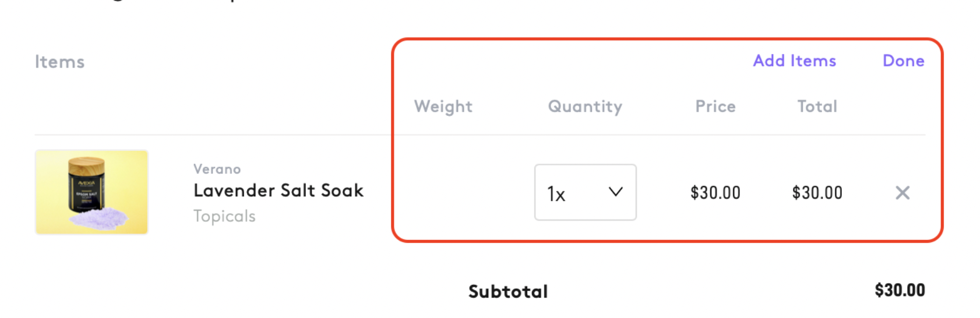Click the Items section heading
980x318 pixels.
[59, 62]
